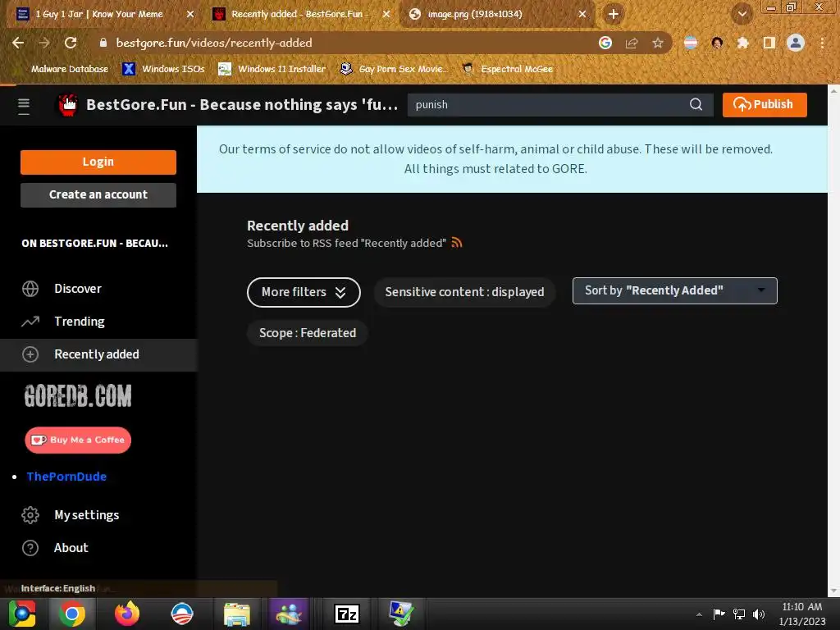Click the BestGore red hand logo
Viewport: 840px width, 630px height.
(68, 104)
